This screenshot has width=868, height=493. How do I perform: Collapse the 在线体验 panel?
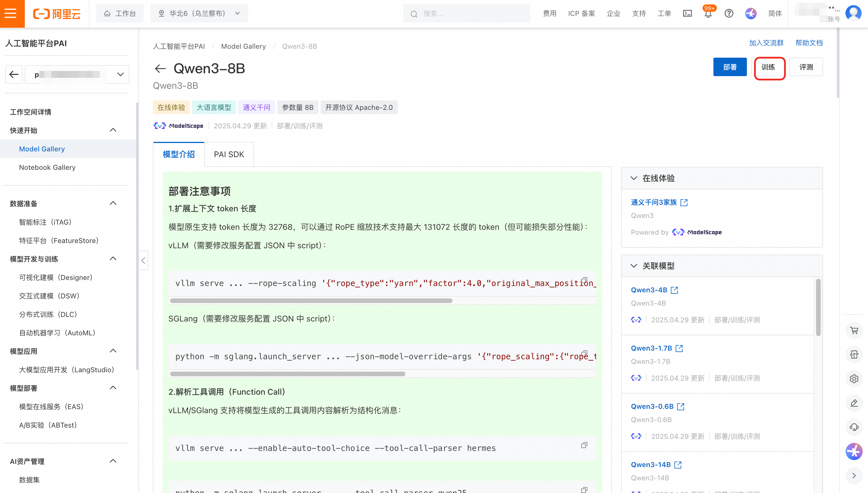click(634, 178)
